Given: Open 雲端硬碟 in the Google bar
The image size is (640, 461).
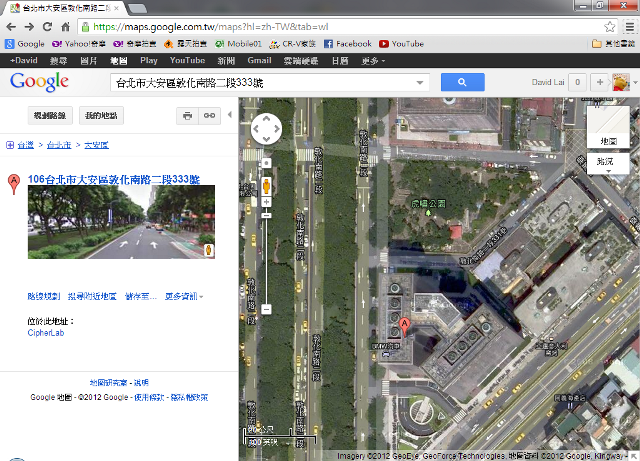Looking at the screenshot, I should pyautogui.click(x=301, y=61).
